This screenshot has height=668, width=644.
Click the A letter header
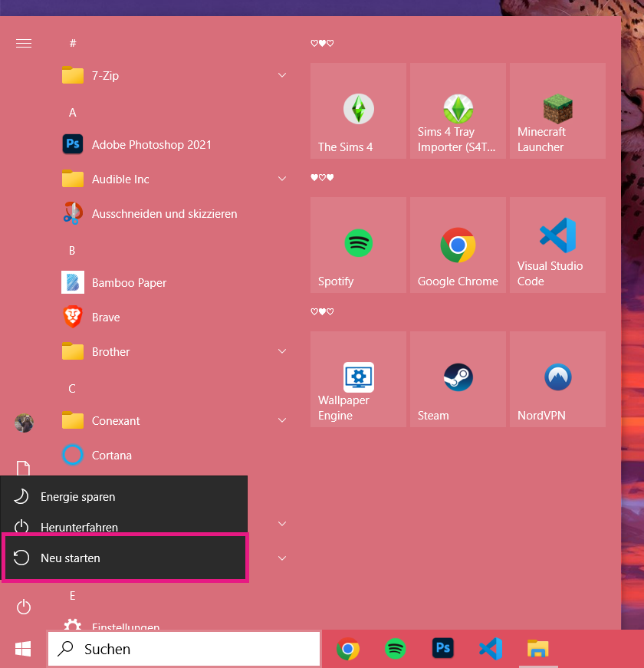pyautogui.click(x=72, y=113)
